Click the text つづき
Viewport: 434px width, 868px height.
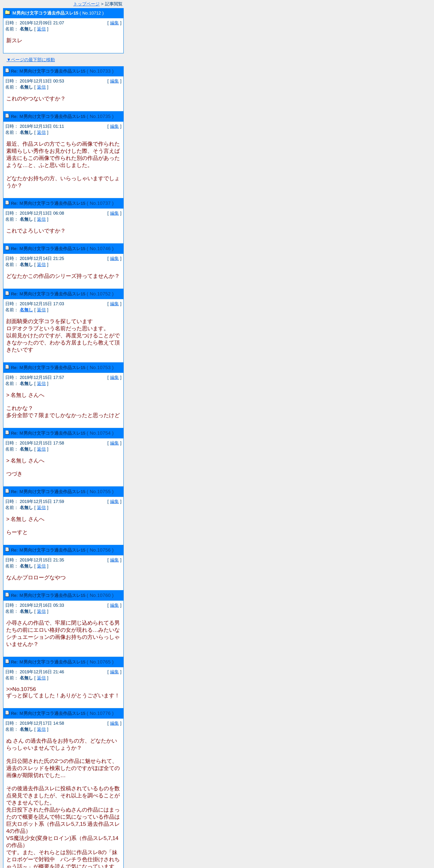pos(14,474)
